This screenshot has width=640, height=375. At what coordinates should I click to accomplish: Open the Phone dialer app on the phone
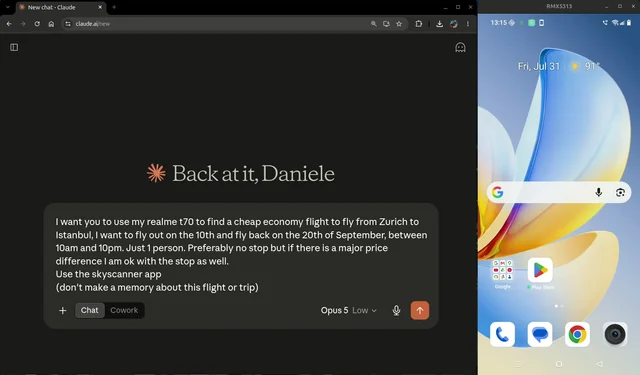[x=502, y=334]
